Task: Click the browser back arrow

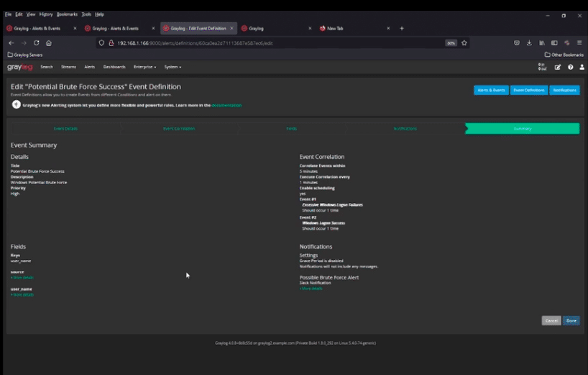Action: (x=11, y=42)
